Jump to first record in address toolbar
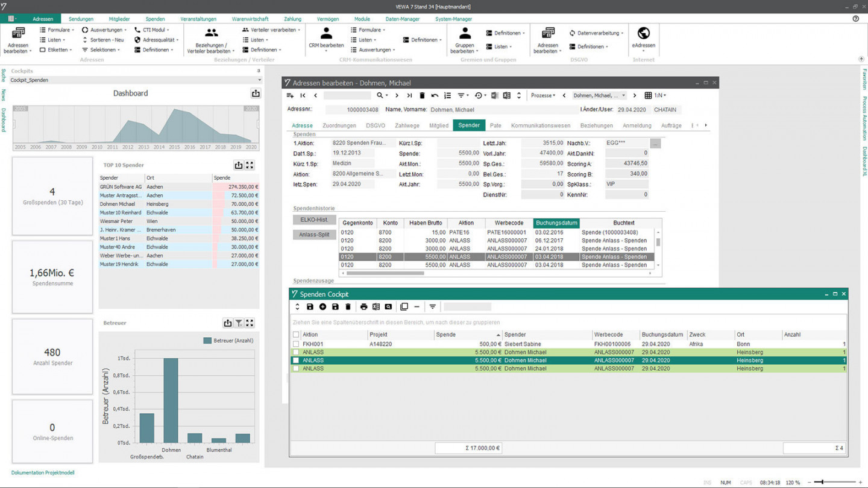The height and width of the screenshot is (488, 868). [303, 95]
